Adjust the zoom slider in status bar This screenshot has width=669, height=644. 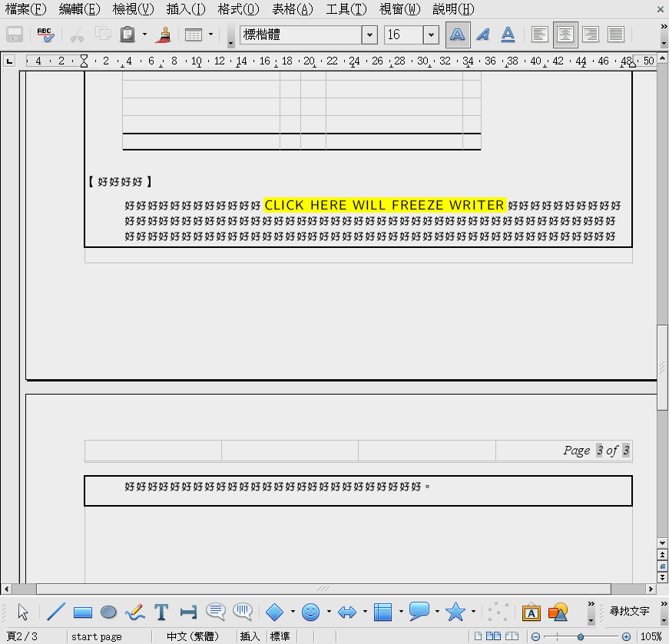tap(581, 636)
